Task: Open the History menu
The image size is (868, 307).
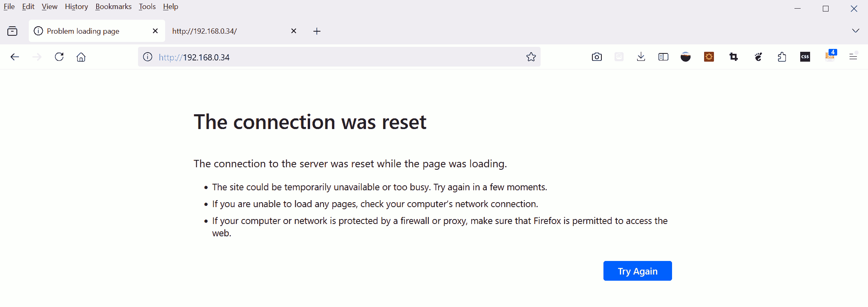Action: click(76, 7)
